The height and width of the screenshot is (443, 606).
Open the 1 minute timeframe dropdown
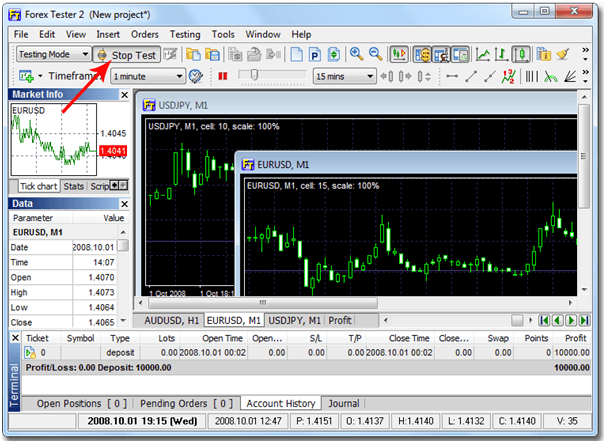[x=148, y=77]
